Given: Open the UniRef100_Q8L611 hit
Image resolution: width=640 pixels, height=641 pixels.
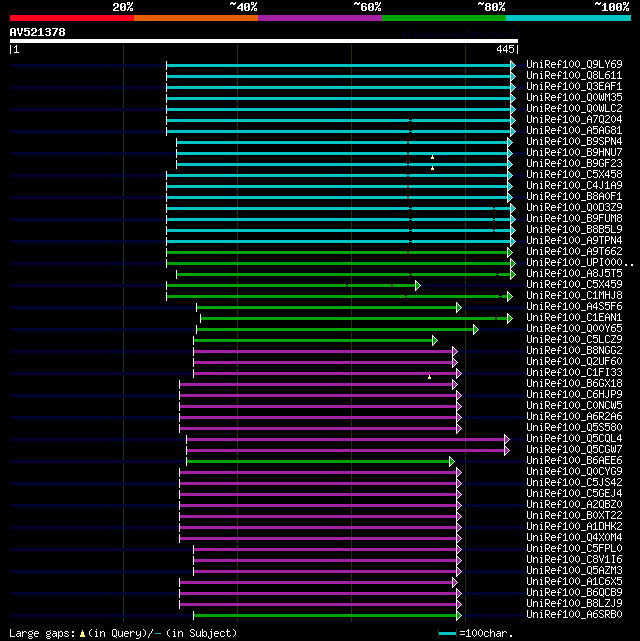Looking at the screenshot, I should click(574, 76).
